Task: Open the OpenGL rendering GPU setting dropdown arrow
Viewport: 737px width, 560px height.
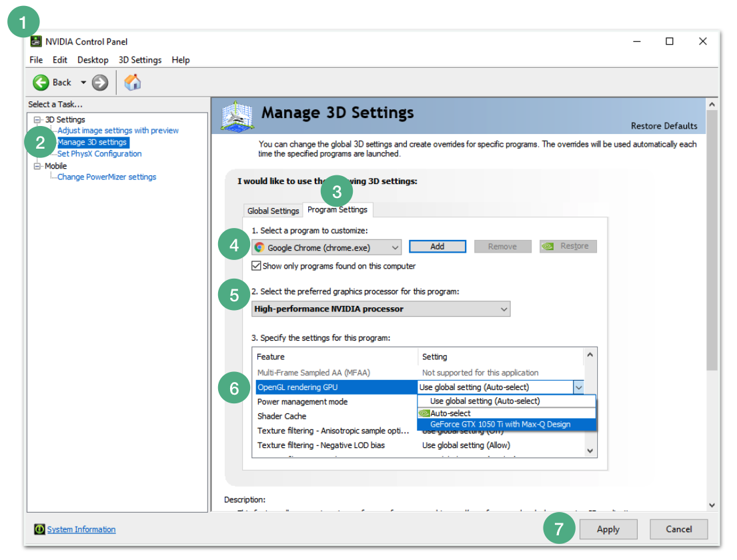Action: [579, 387]
